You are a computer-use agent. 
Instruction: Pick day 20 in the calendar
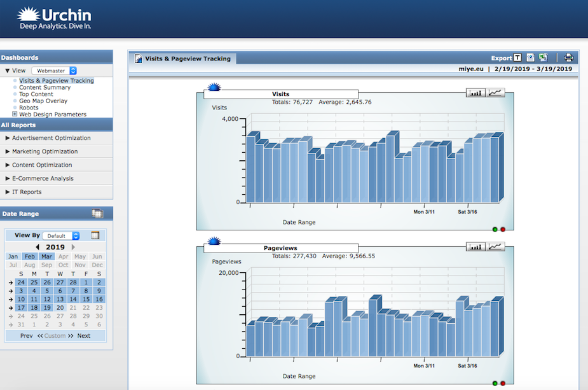[x=60, y=308]
